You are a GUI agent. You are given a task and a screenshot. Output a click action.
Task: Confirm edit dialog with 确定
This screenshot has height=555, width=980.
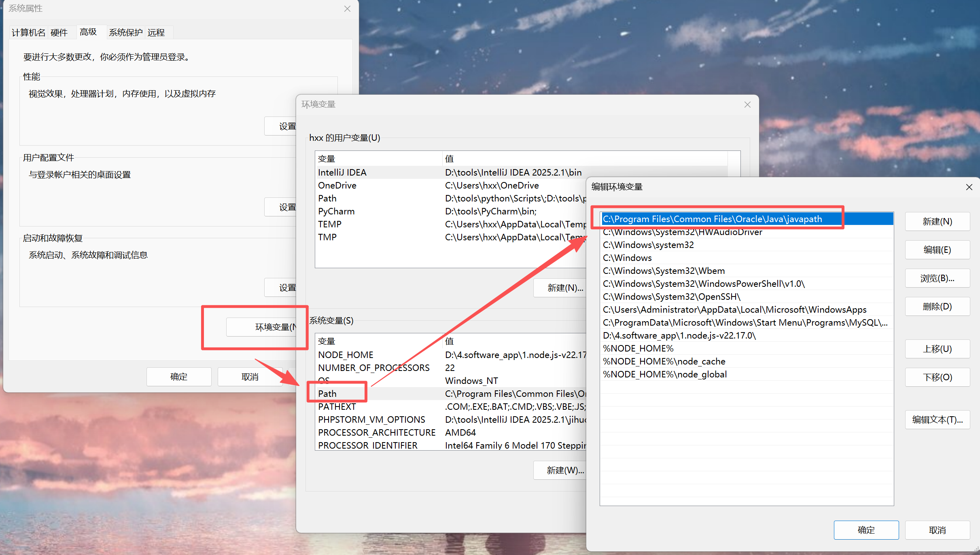(866, 530)
